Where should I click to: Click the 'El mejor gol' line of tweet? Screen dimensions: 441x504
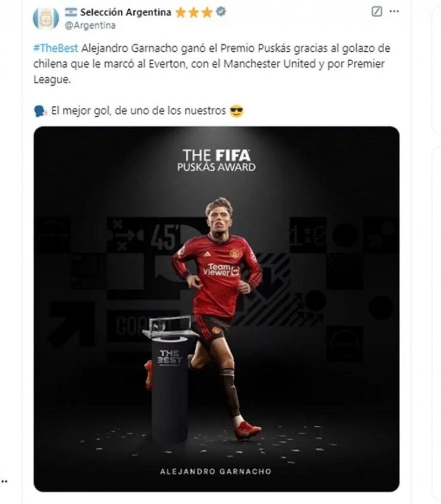click(x=138, y=111)
